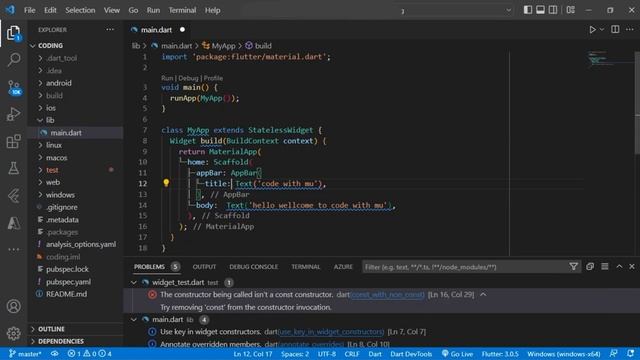Click Dart DevTools in status bar
The width and height of the screenshot is (640, 360).
[411, 354]
